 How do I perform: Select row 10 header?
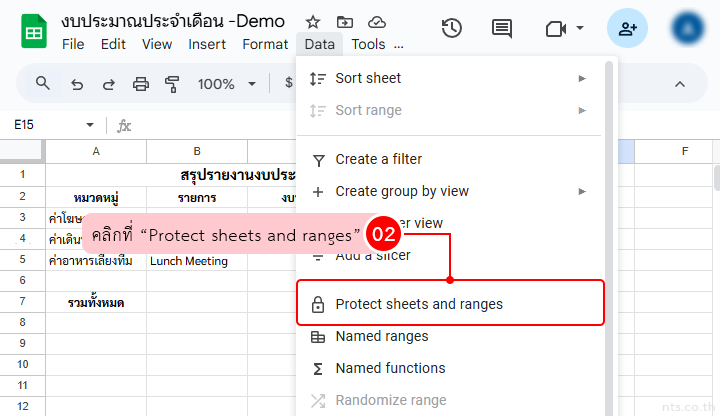(22, 365)
